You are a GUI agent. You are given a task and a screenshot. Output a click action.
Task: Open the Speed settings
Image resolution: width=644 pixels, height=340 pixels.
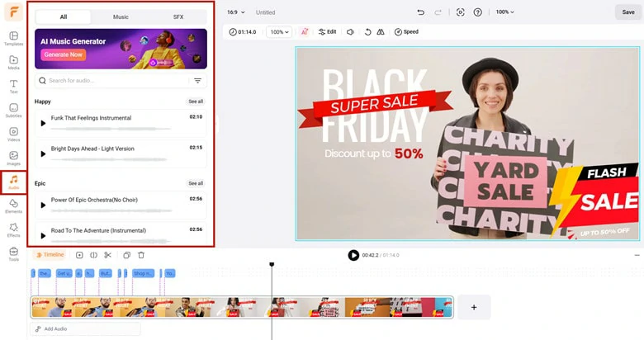pyautogui.click(x=406, y=31)
